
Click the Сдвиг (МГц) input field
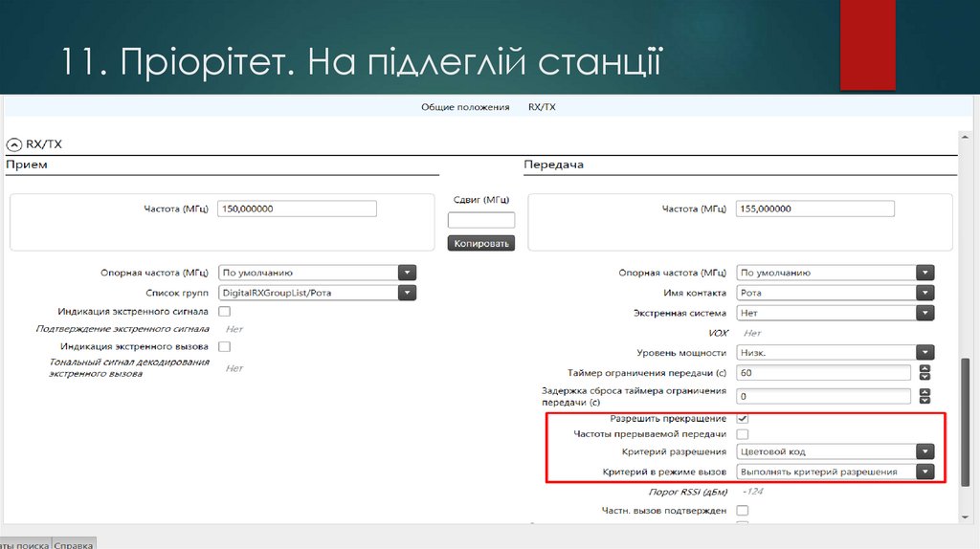point(481,220)
